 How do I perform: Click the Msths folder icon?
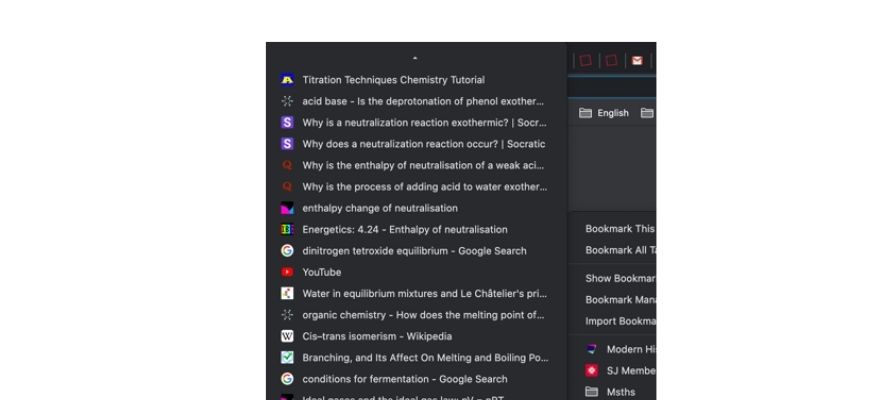[x=591, y=392]
